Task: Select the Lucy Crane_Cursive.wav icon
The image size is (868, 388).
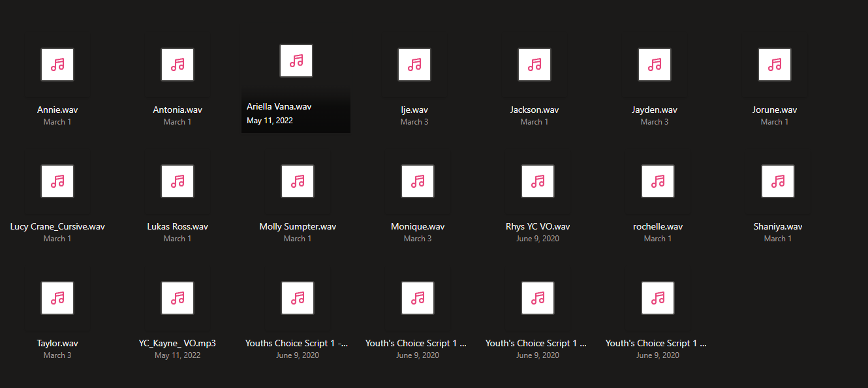Action: click(x=57, y=181)
